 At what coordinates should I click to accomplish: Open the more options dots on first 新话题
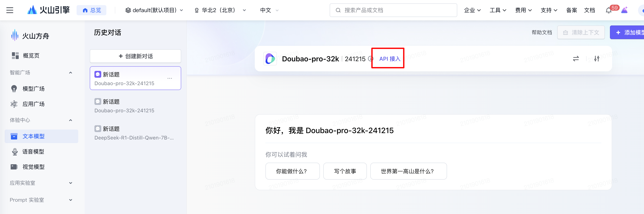(x=170, y=78)
